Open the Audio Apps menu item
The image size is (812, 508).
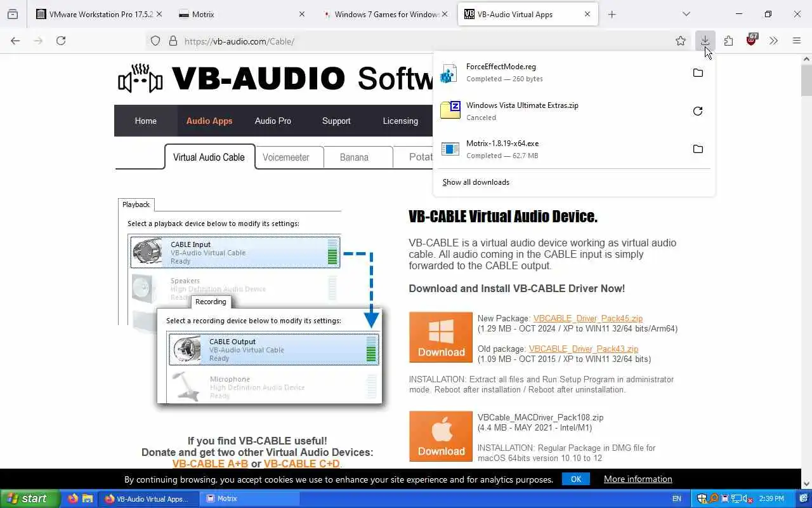[x=209, y=121]
